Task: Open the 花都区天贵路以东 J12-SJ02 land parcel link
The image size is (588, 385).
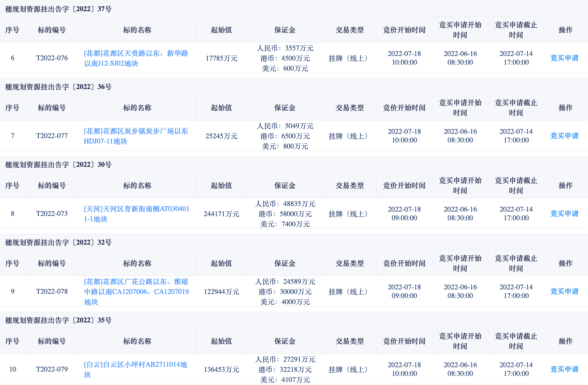Action: coord(136,58)
